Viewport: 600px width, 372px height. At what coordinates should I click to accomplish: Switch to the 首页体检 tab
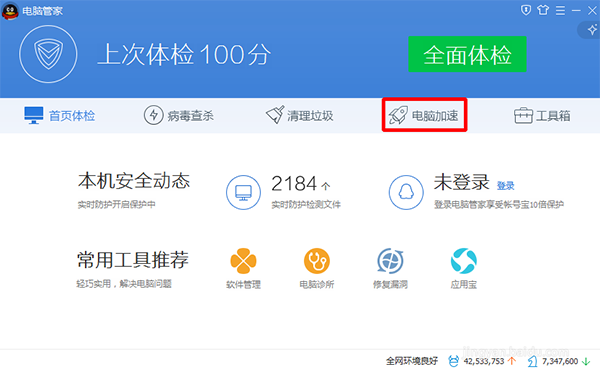pos(60,116)
